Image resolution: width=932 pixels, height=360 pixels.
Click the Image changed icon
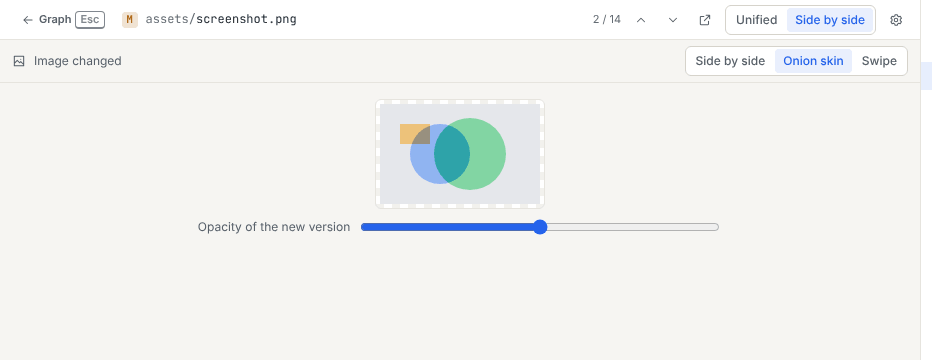point(19,61)
